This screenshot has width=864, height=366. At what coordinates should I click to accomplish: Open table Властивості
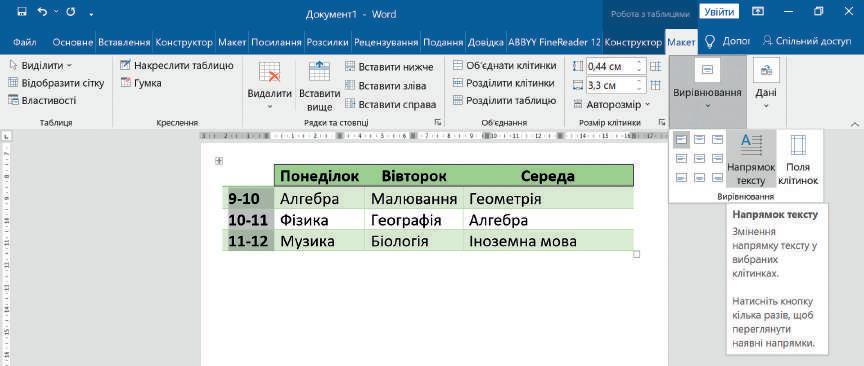(42, 101)
